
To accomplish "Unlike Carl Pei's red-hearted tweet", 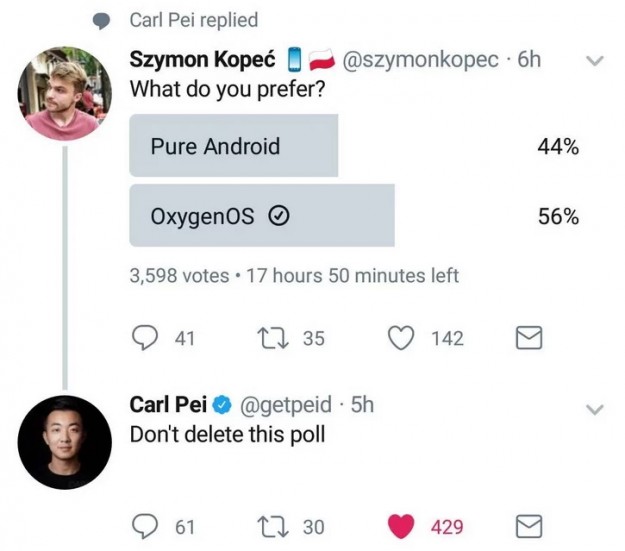I will 402,526.
